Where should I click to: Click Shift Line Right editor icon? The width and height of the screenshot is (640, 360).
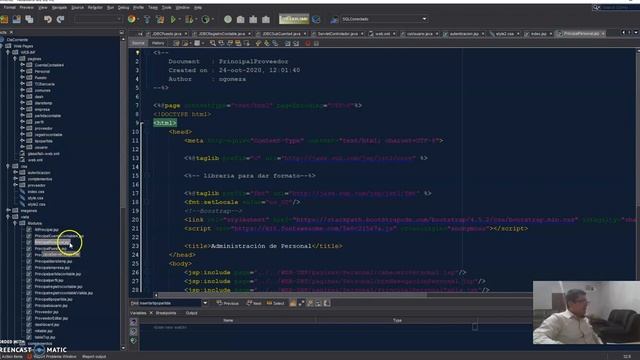(296, 43)
